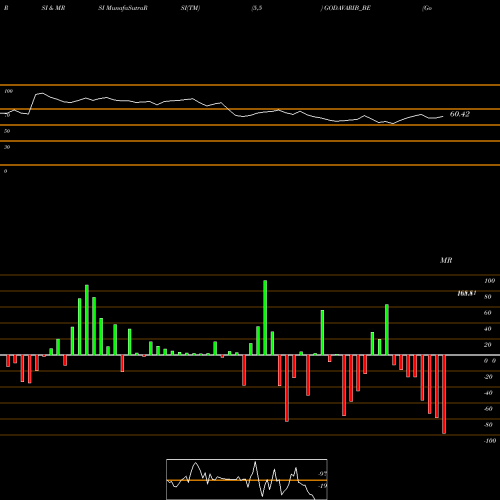This screenshot has width=500, height=500.
Task: Click the -19 value in mini chart
Action: [322, 486]
